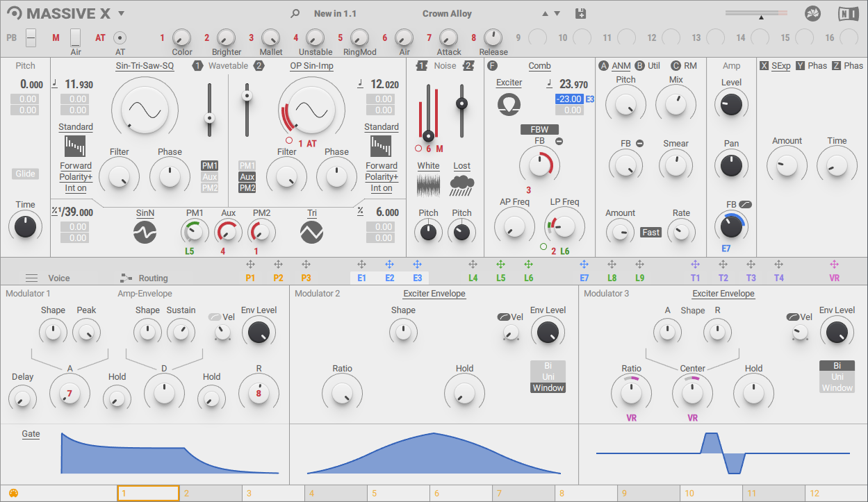This screenshot has width=868, height=502.
Task: Open the Massive X main menu arrow
Action: coord(121,13)
